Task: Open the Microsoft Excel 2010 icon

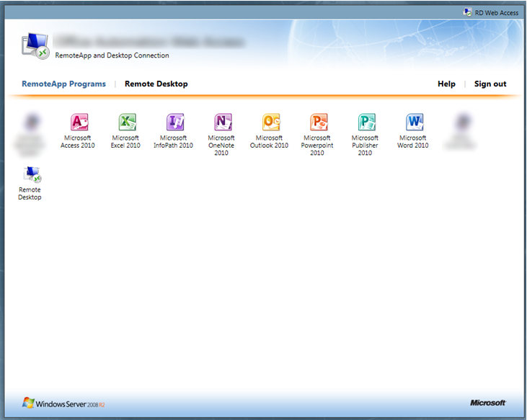Action: [x=127, y=122]
